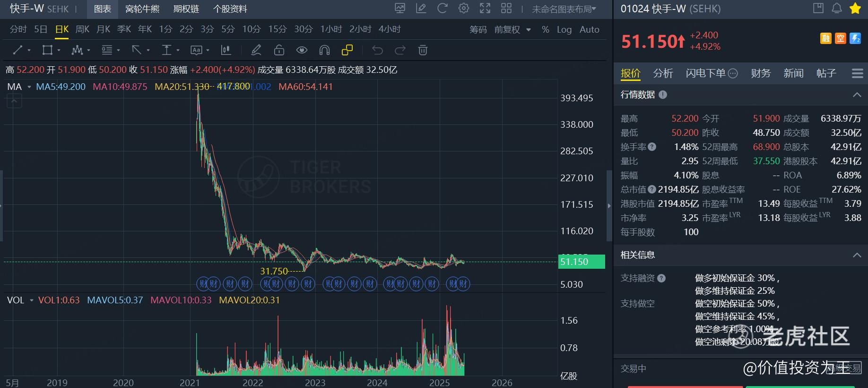This screenshot has height=388, width=868.
Task: Collapse the right quote panel
Action: pos(609,206)
